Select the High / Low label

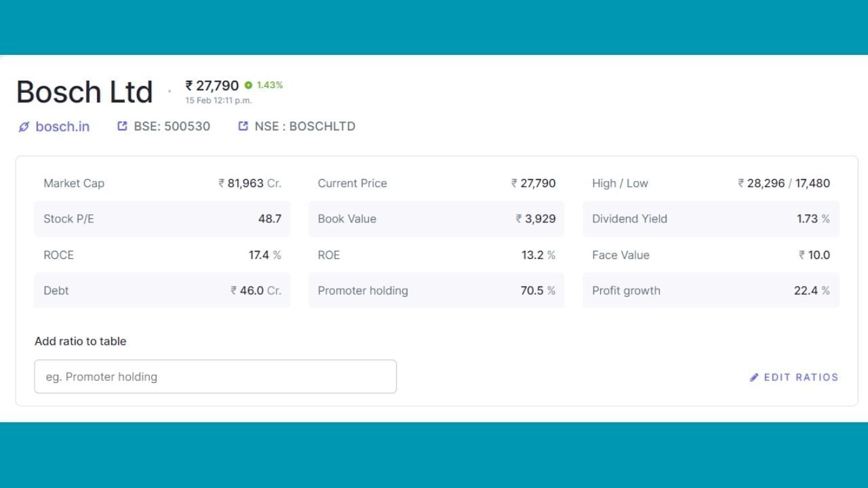click(620, 183)
